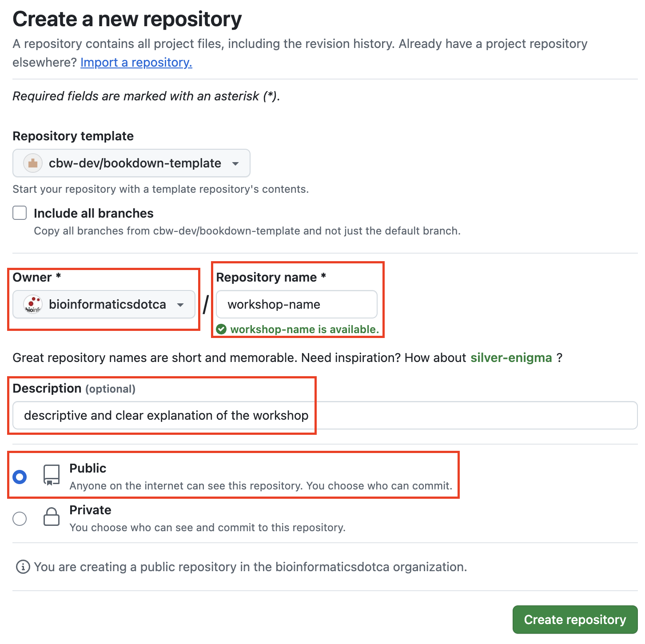Open the Import a repository link
This screenshot has width=645, height=644.
(136, 62)
